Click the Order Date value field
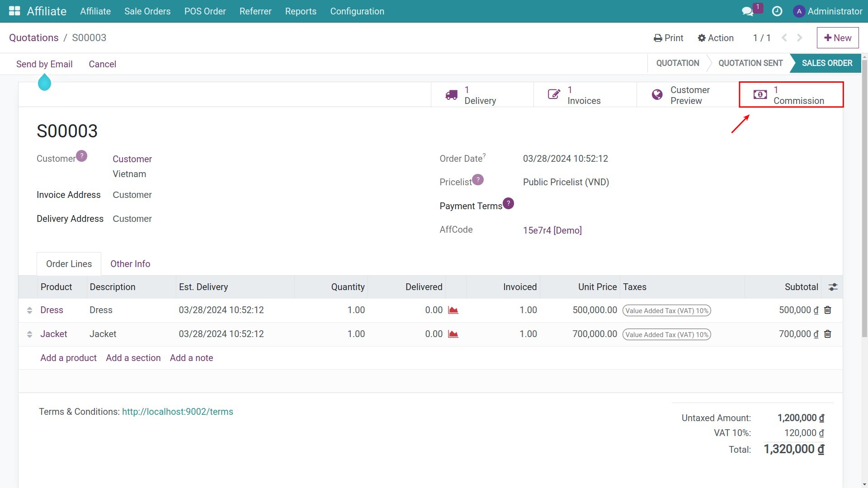868x488 pixels. tap(565, 159)
